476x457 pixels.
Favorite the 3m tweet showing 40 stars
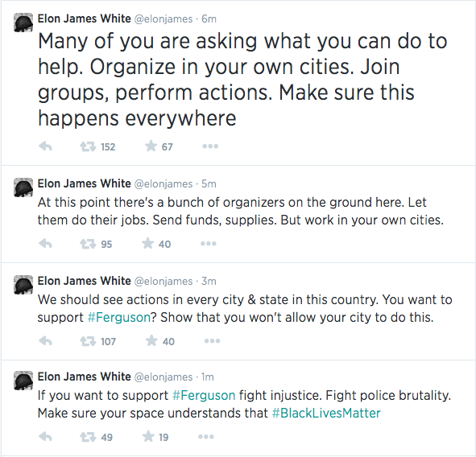click(x=151, y=340)
